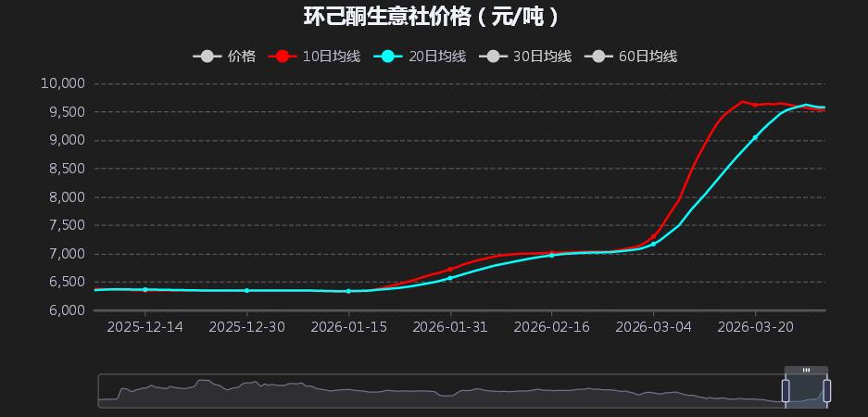This screenshot has width=868, height=417.
Task: Click the right zoom range handle
Action: (827, 391)
